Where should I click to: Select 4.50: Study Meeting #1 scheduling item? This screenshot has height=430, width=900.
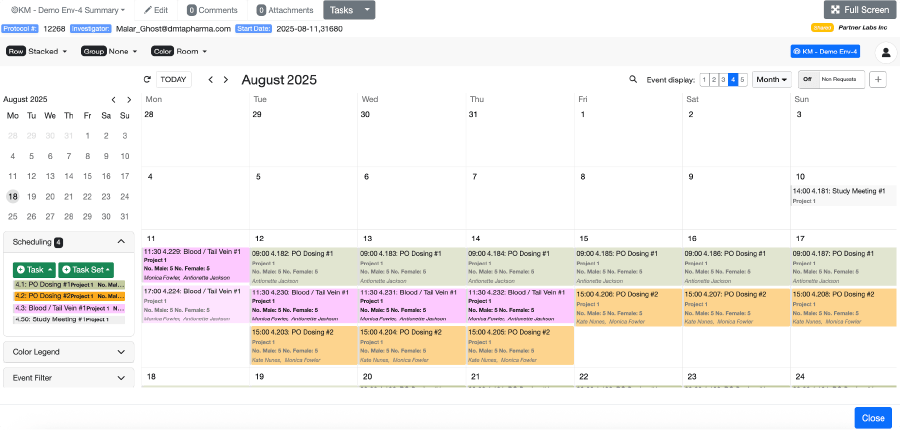[x=69, y=319]
